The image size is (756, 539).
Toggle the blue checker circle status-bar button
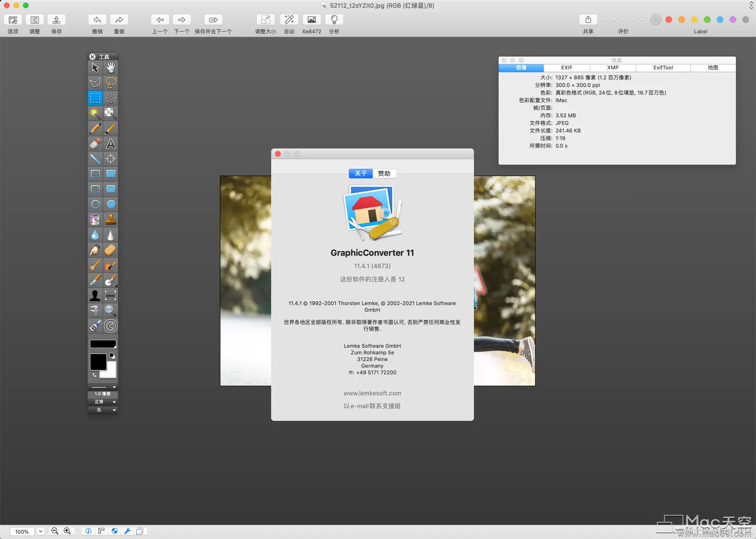(x=114, y=531)
